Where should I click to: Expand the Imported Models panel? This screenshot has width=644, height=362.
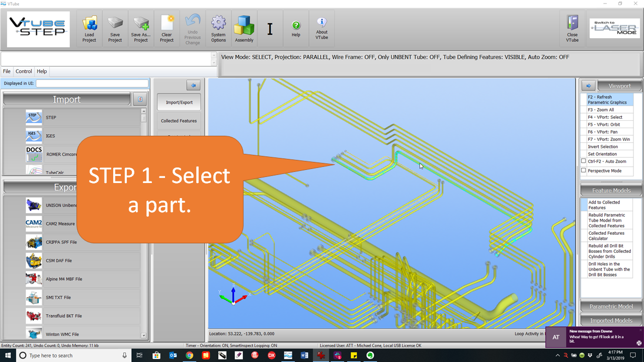(611, 320)
